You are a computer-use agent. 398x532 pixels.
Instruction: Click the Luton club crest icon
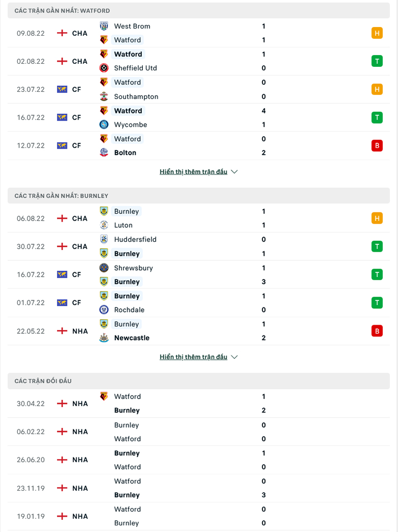tap(104, 225)
